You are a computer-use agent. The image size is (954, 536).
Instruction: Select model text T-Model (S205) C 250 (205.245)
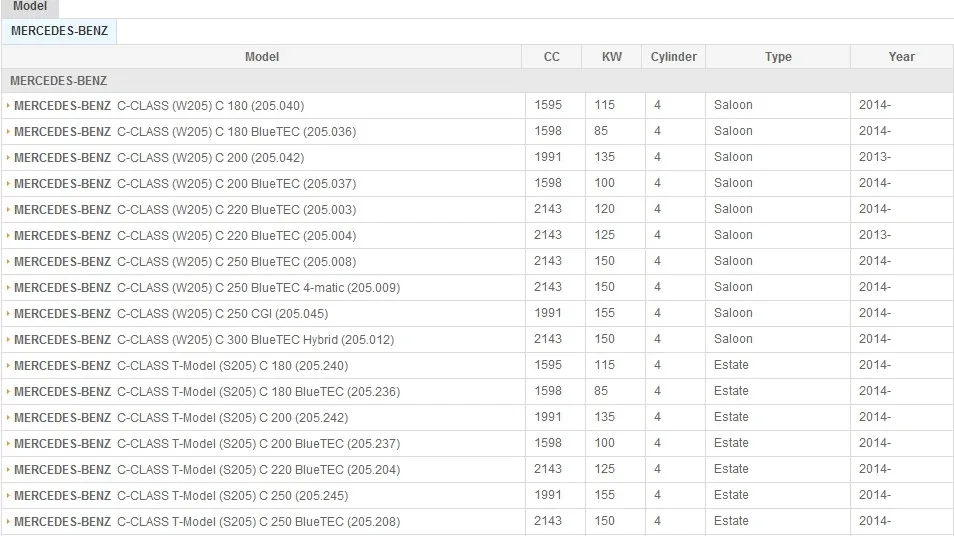(x=260, y=496)
